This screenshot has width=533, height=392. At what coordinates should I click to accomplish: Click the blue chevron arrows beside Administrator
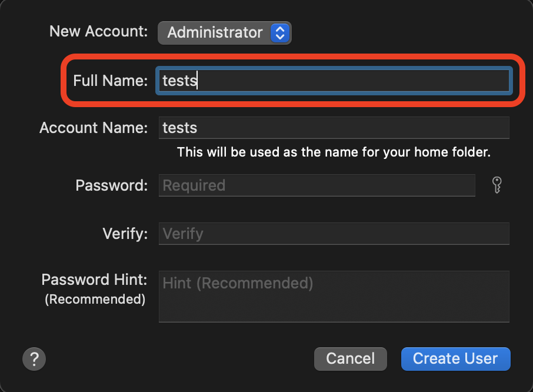point(280,32)
